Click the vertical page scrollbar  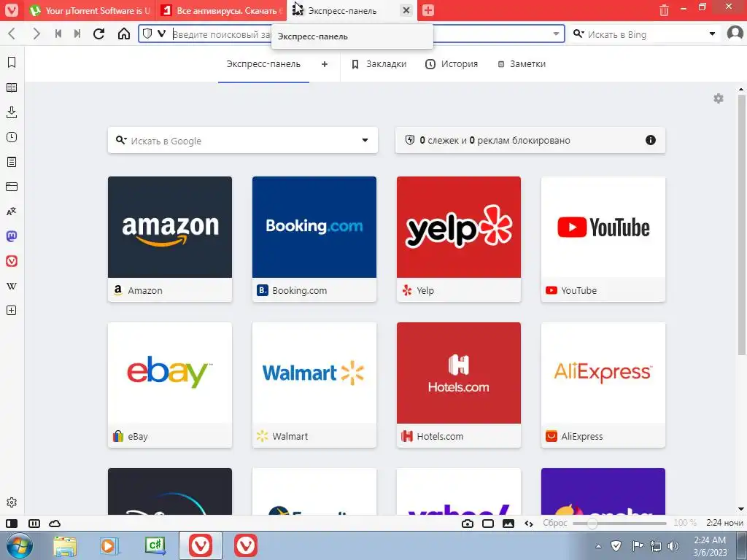coord(741,224)
